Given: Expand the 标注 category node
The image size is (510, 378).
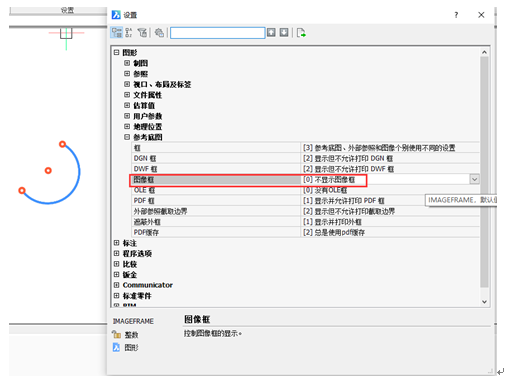Looking at the screenshot, I should 116,243.
